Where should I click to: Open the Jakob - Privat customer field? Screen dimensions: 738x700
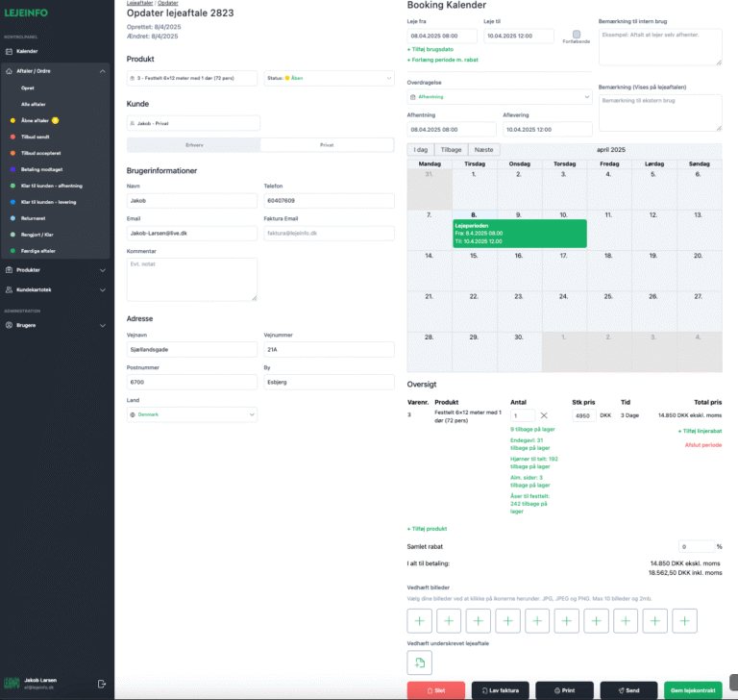point(193,123)
